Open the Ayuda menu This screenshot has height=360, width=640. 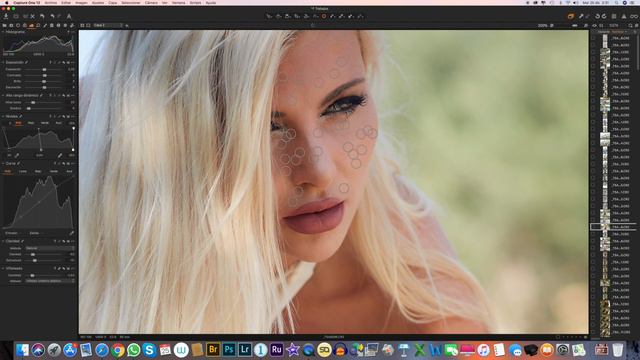(211, 2)
